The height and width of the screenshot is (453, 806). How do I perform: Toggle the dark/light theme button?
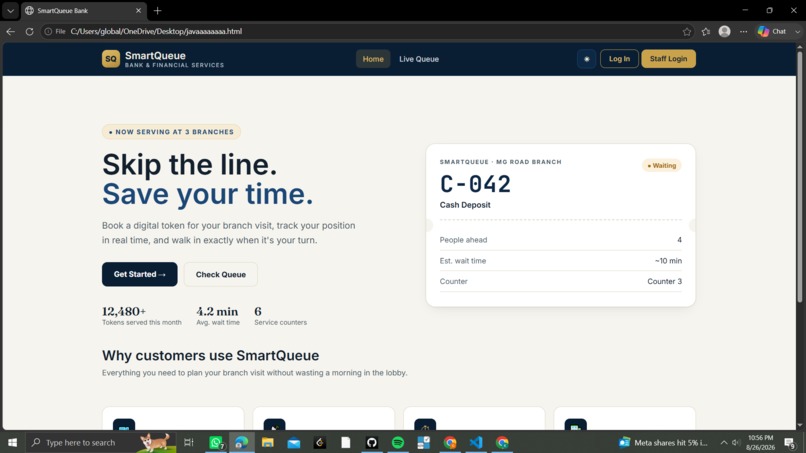point(587,59)
